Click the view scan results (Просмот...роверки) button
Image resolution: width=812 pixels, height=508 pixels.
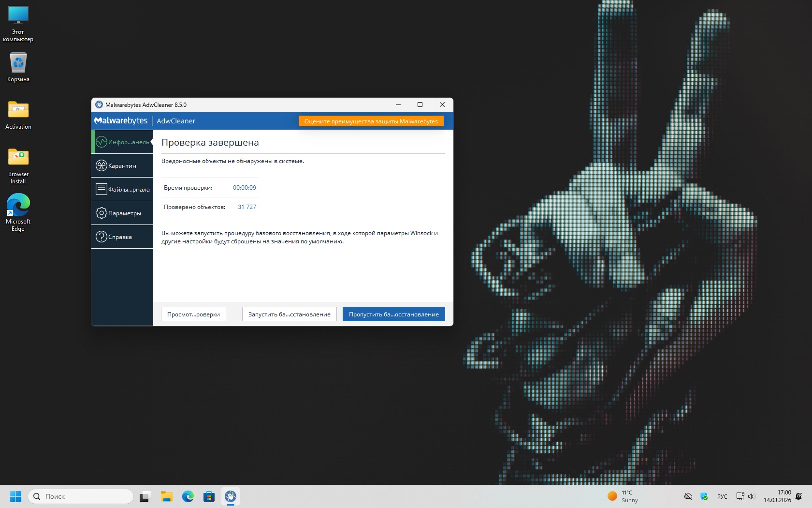point(193,314)
